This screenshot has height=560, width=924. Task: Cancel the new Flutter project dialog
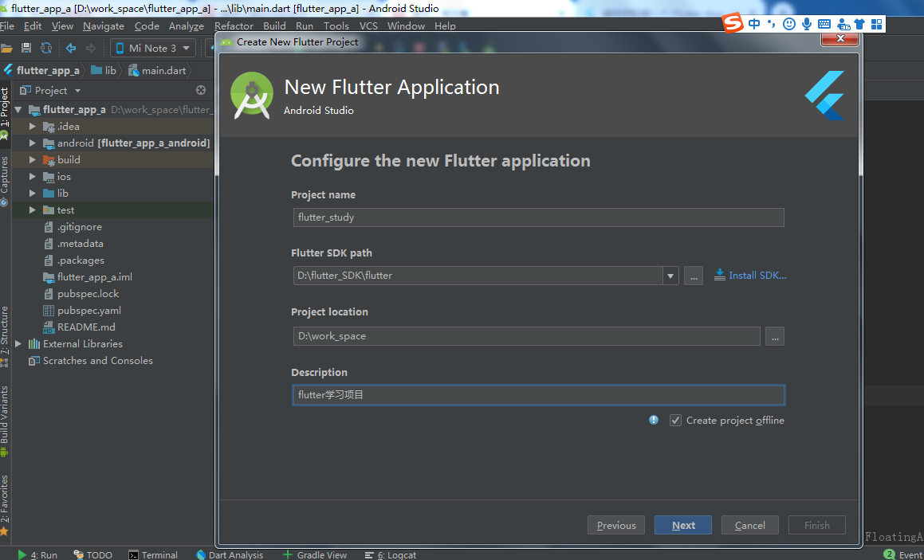[749, 525]
